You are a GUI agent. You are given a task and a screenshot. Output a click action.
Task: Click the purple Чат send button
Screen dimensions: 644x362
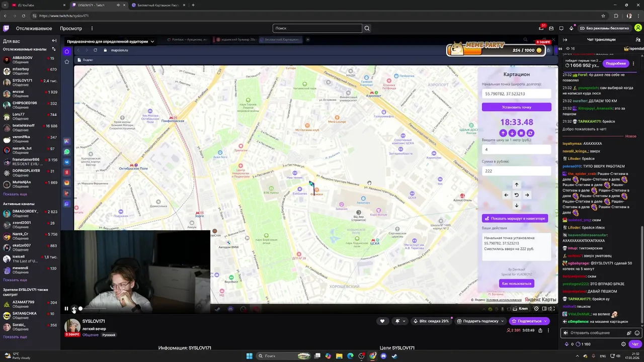[x=635, y=344]
